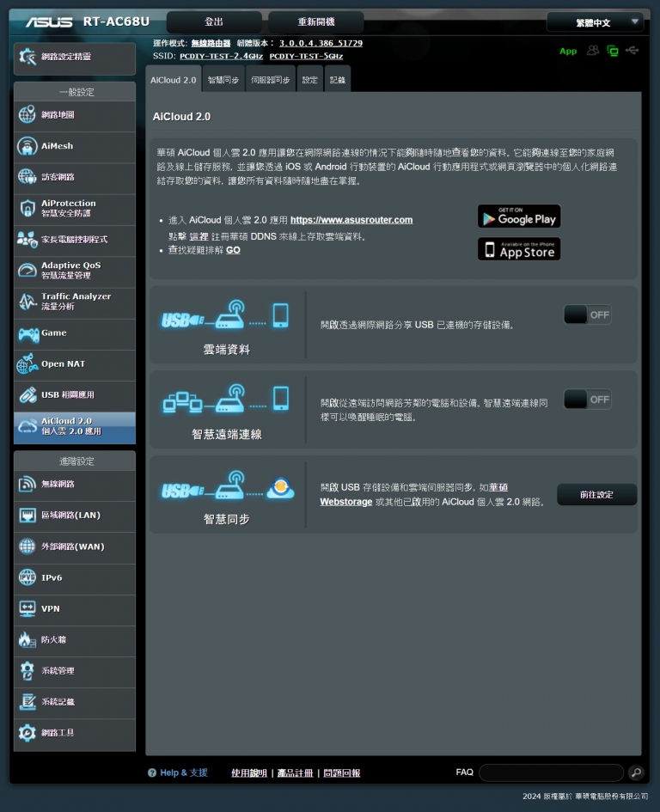Open the Game controller icon
The width and height of the screenshot is (660, 812).
point(28,334)
